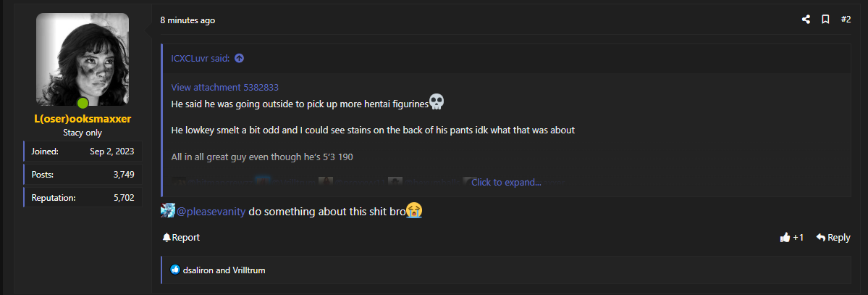Open the 'ICXCLuvr said:' quote source link
Screen dimensions: 868x295
pos(201,58)
